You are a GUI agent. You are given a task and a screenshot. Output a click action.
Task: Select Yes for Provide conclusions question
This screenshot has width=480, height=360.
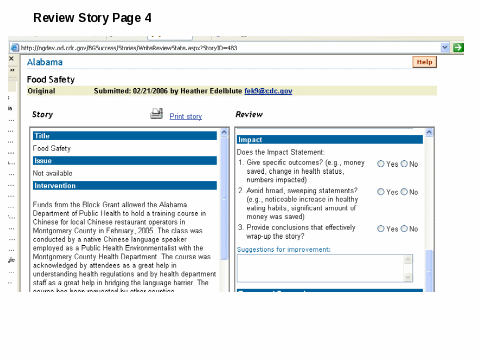[x=381, y=229]
